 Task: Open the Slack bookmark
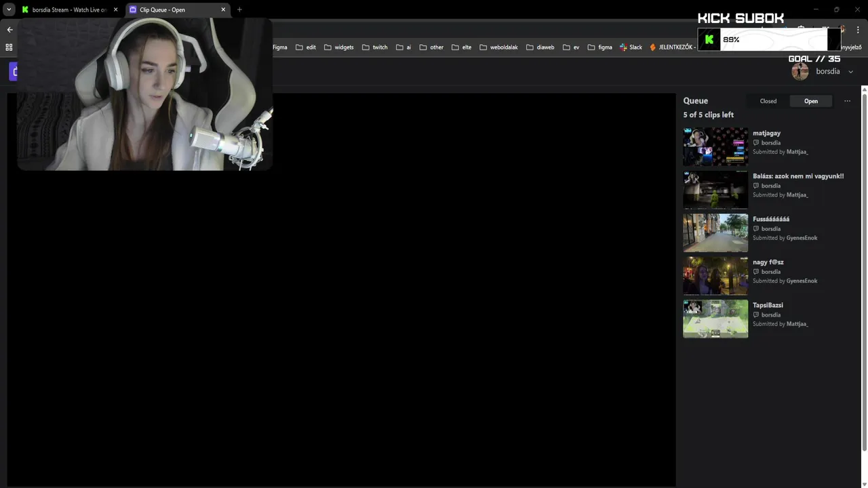click(x=631, y=47)
